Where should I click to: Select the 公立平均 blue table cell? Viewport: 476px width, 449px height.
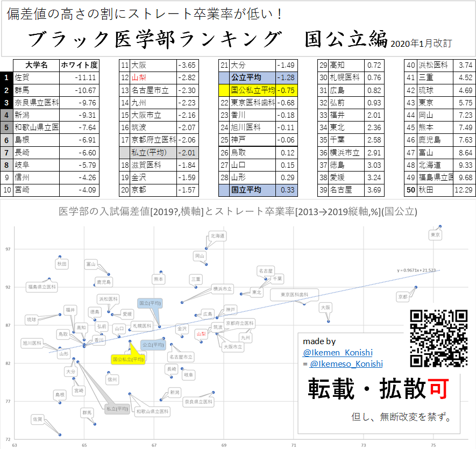(253, 78)
